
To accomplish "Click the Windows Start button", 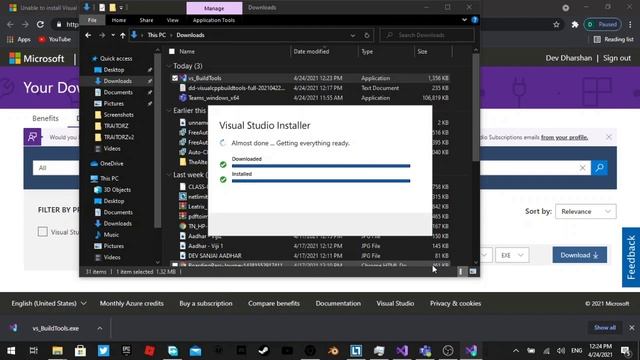I will (11, 351).
